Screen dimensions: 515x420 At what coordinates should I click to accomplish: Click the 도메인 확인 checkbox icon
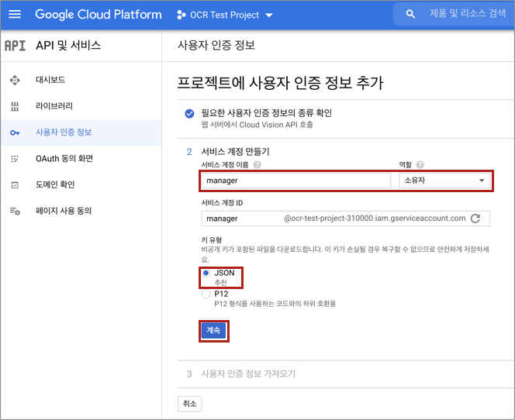[15, 185]
